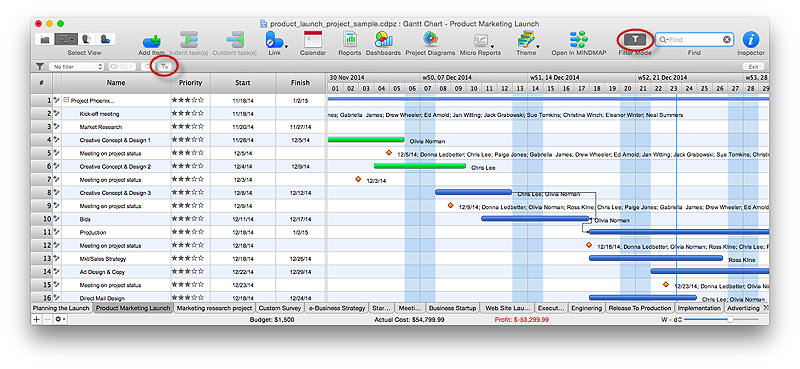Open Project Diagrams icon
Image resolution: width=800 pixels, height=369 pixels.
point(430,39)
